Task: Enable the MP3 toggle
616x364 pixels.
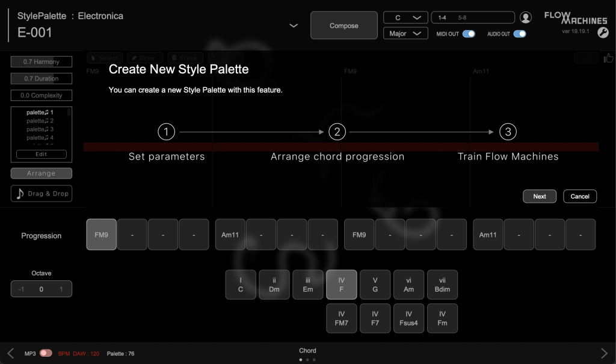Action: click(x=46, y=353)
